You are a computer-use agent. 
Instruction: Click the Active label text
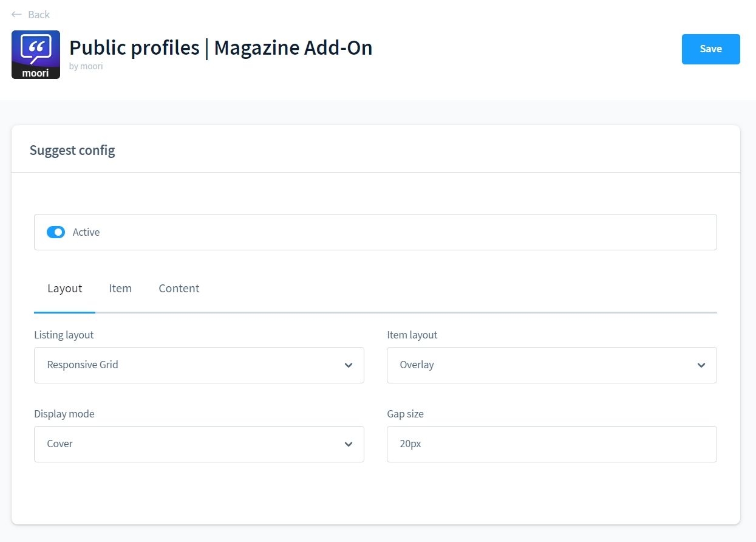[x=86, y=232]
